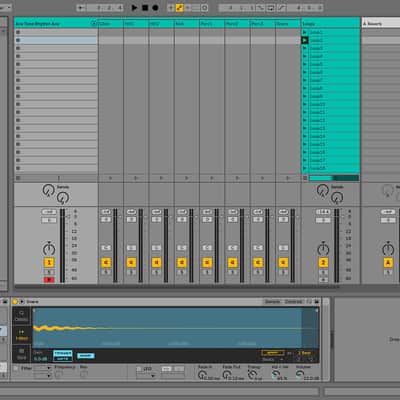Switch Simpler to Slice mode
The height and width of the screenshot is (400, 400).
[22, 353]
